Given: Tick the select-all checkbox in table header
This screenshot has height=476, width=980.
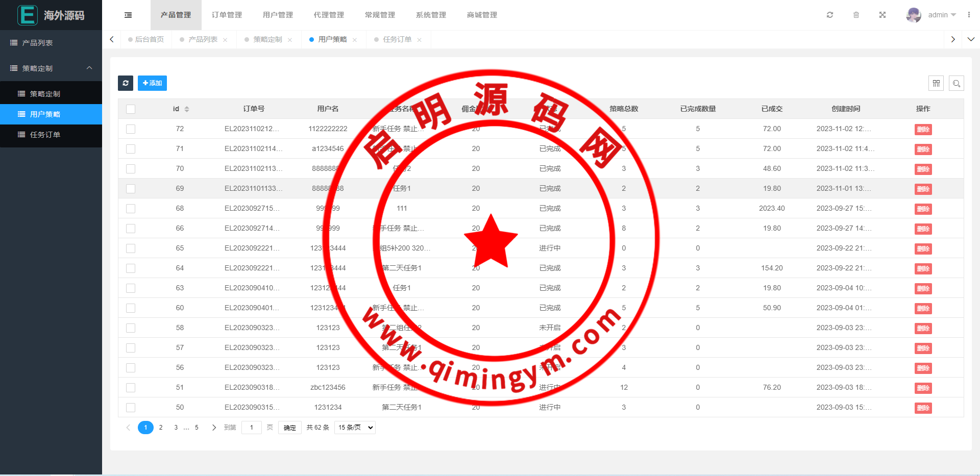Looking at the screenshot, I should tap(131, 109).
